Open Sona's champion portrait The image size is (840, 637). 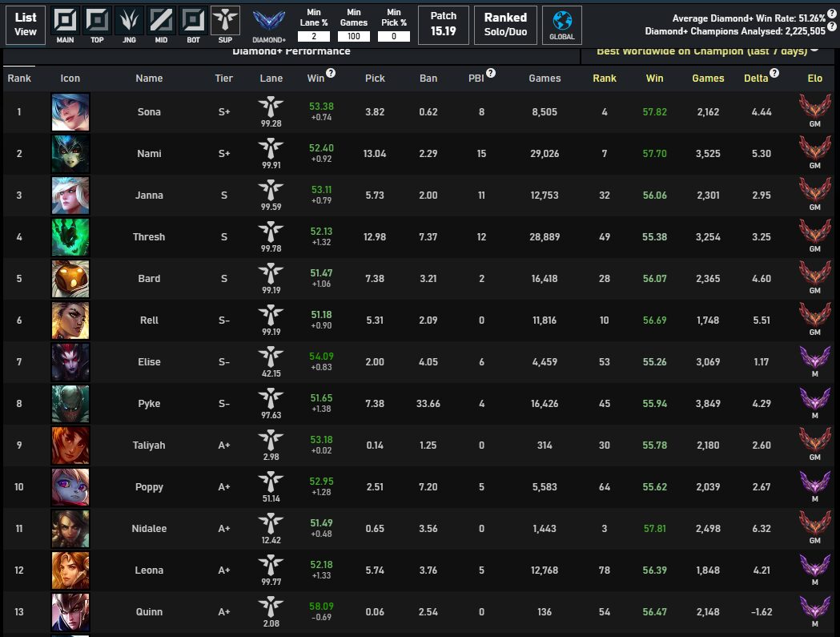click(x=70, y=112)
